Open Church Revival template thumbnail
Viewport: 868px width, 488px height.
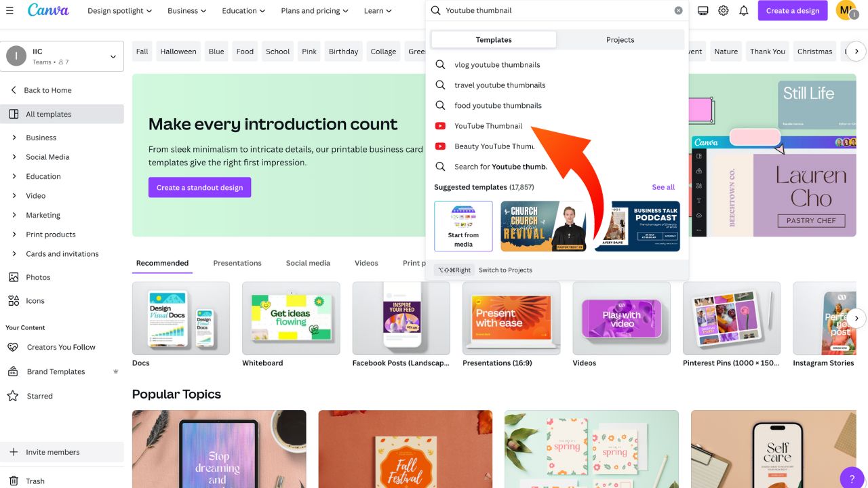(543, 226)
